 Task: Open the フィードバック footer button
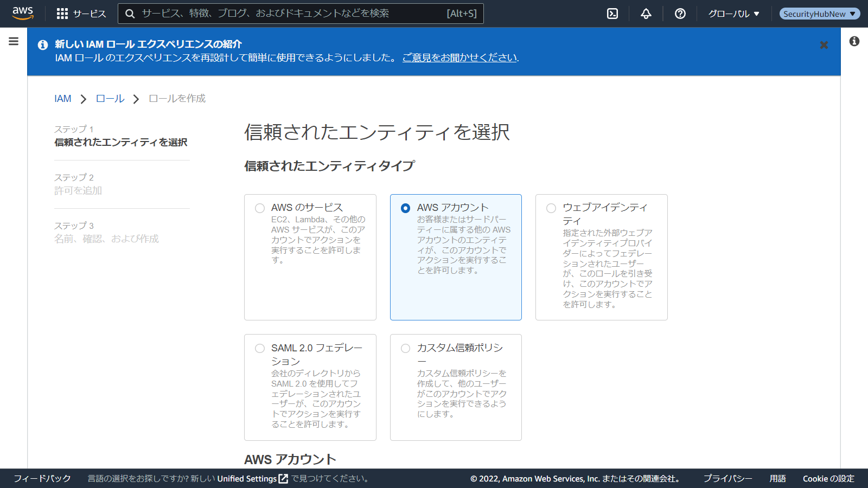pos(42,478)
